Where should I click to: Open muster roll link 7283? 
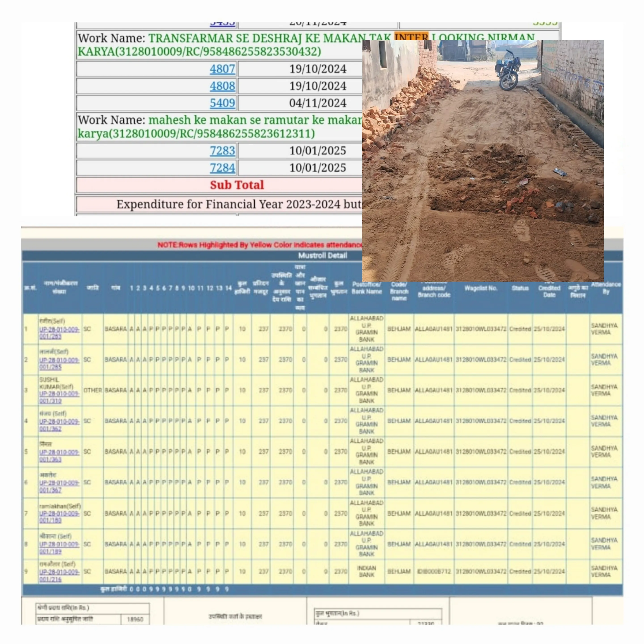222,151
